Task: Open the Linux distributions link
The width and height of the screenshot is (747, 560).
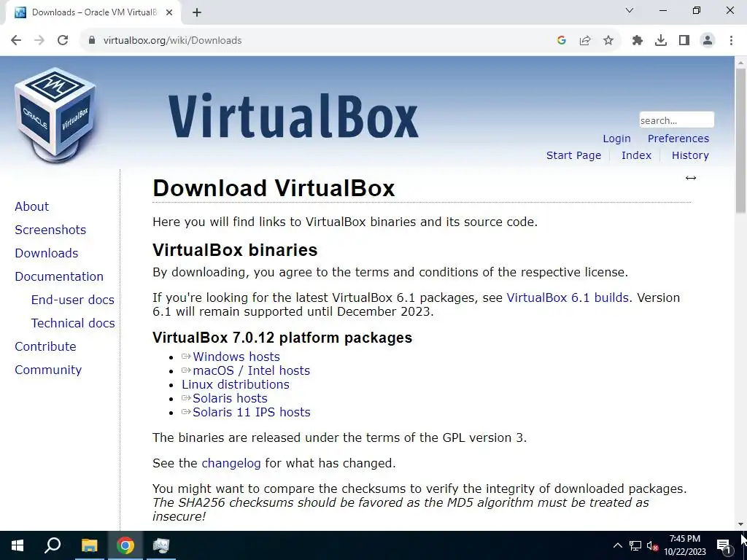Action: pyautogui.click(x=236, y=384)
